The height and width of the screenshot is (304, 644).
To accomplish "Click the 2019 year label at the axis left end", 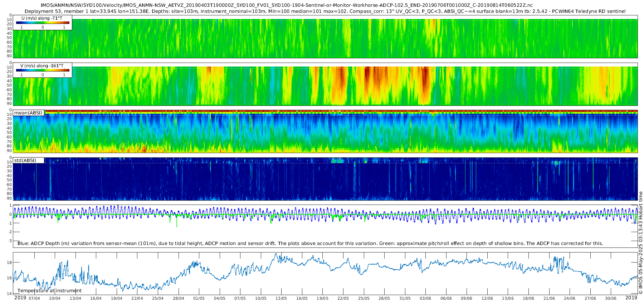I will point(20,298).
